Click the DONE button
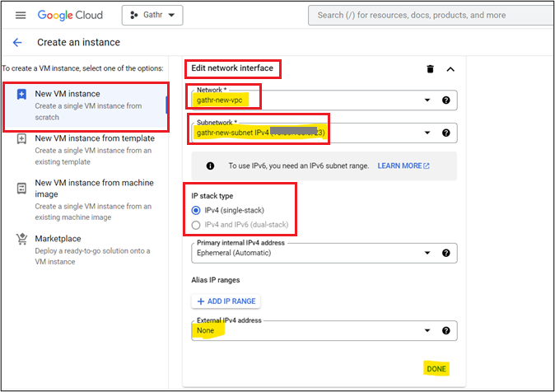Image resolution: width=555 pixels, height=392 pixels. (436, 369)
